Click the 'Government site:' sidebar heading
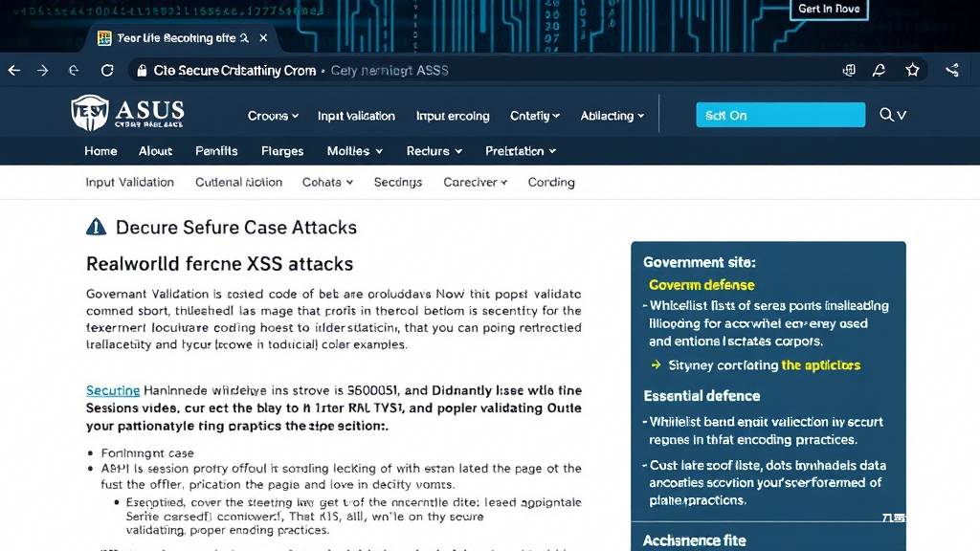The width and height of the screenshot is (980, 551). pos(700,262)
